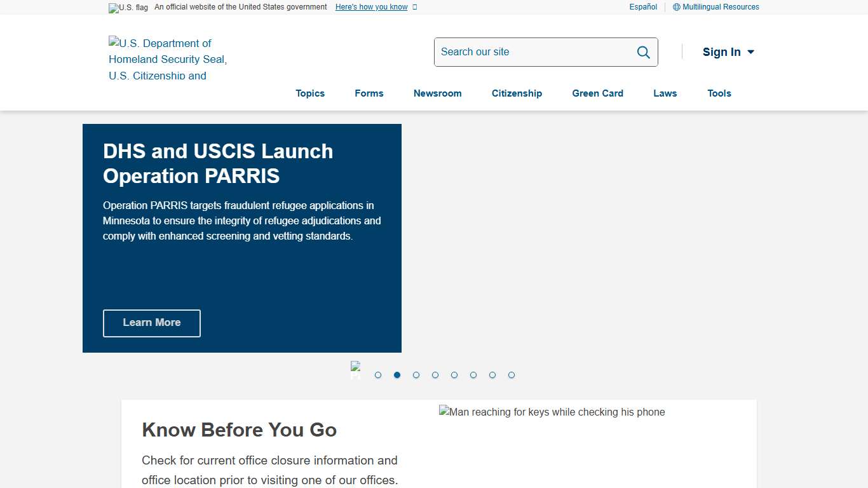Open the Forms menu item
Screen dimensions: 868x488
point(369,93)
